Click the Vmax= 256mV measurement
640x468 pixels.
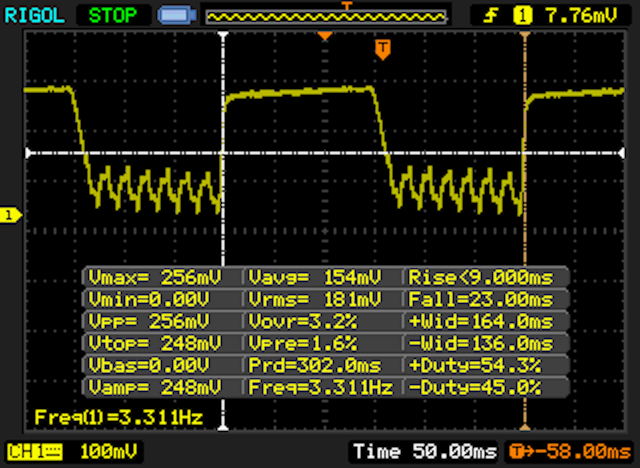(155, 277)
